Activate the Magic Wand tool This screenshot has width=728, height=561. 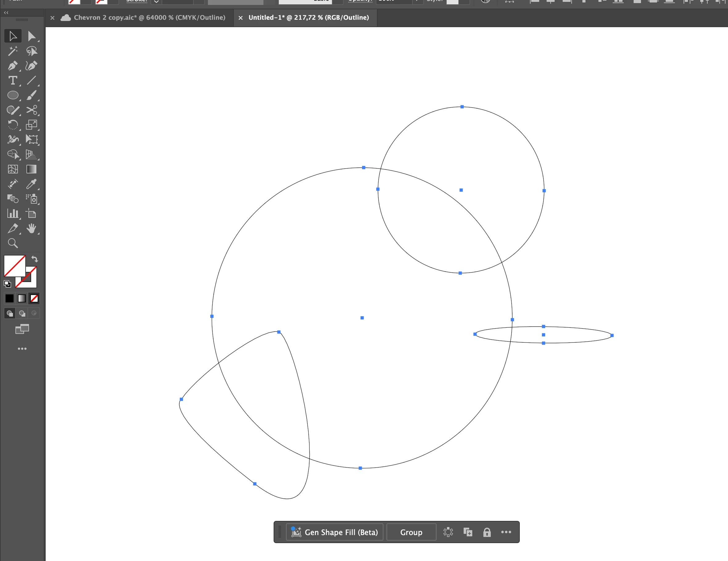click(13, 51)
